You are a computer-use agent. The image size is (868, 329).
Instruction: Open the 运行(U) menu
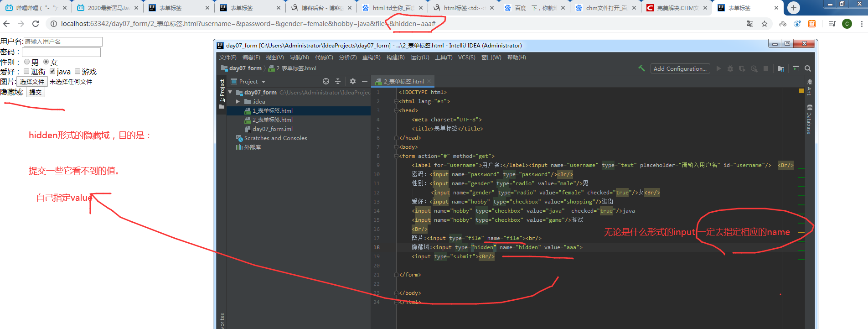420,57
